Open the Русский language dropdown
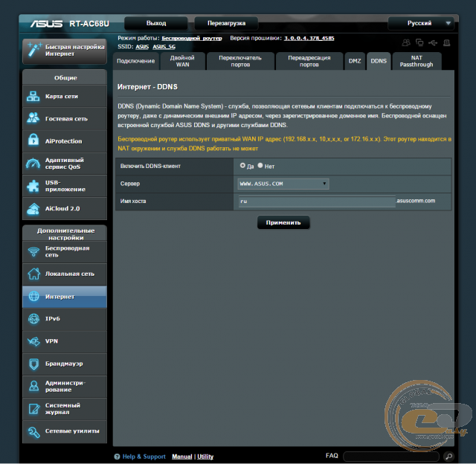Viewport: 476px width, 464px height. pos(421,23)
